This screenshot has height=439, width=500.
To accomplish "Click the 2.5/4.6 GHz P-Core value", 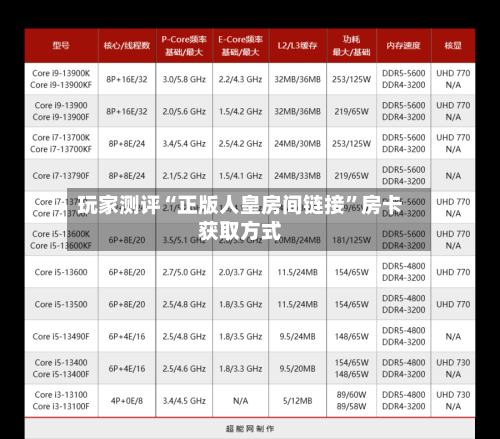I will (184, 368).
